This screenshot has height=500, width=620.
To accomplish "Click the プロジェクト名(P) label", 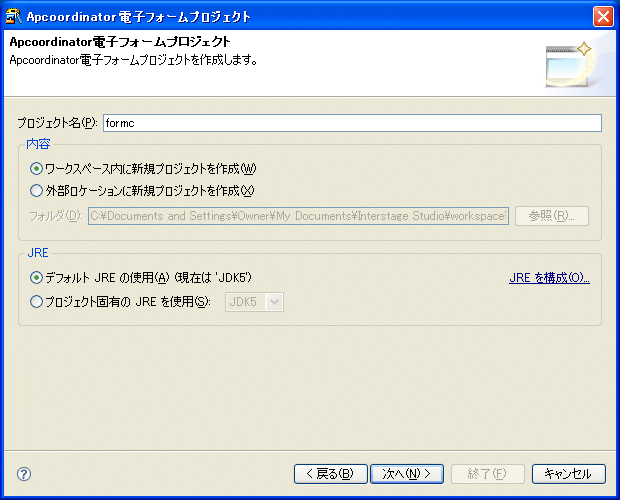I will click(x=56, y=123).
